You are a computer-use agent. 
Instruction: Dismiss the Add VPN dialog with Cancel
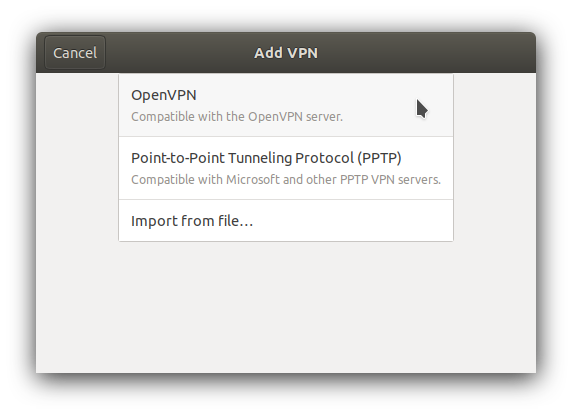point(75,53)
